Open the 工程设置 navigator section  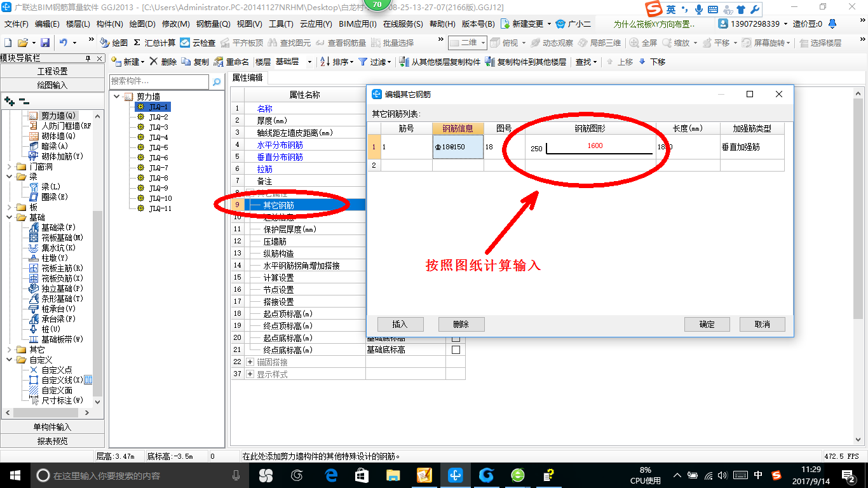[53, 71]
